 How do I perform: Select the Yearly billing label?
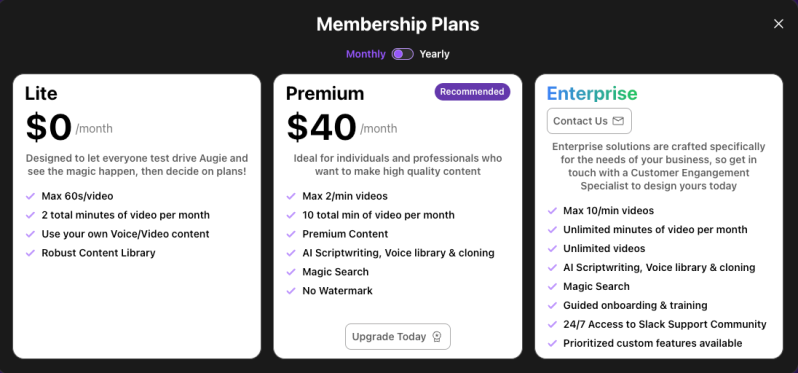click(x=434, y=54)
